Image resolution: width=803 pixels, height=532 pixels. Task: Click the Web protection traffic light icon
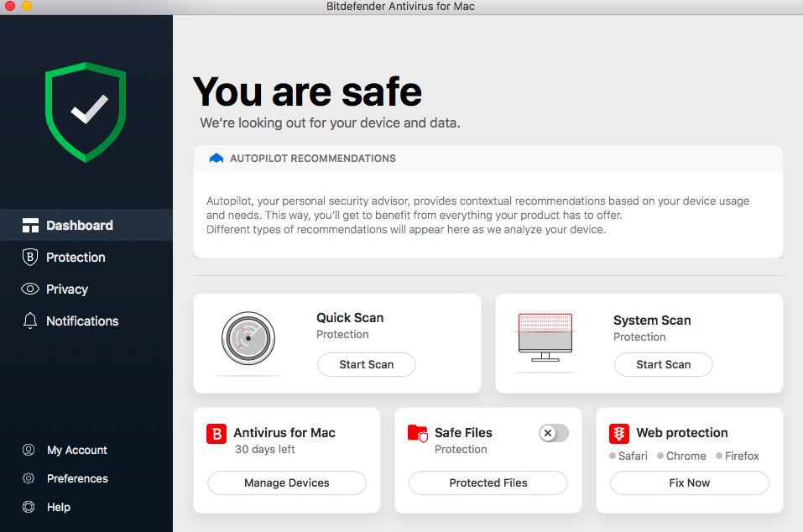[x=619, y=434]
